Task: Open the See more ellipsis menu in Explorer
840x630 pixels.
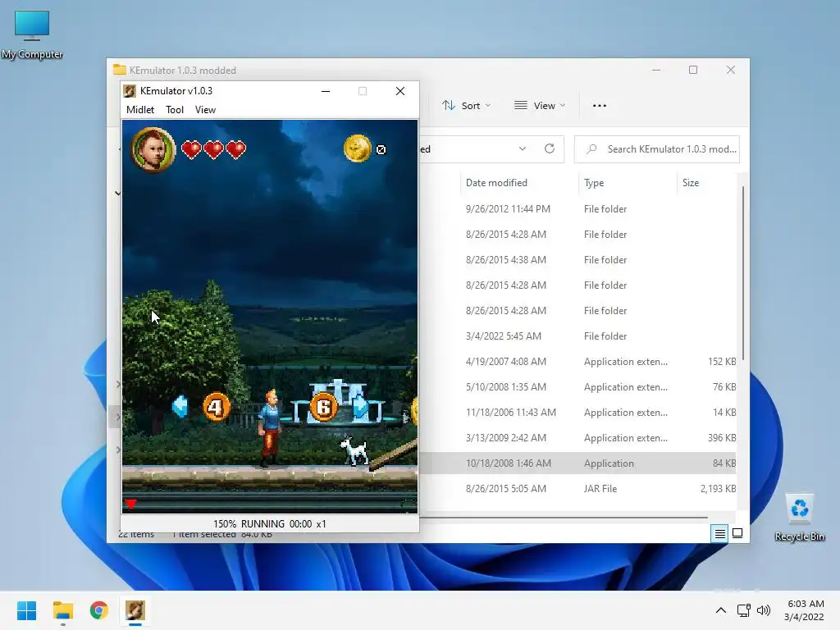Action: (600, 106)
